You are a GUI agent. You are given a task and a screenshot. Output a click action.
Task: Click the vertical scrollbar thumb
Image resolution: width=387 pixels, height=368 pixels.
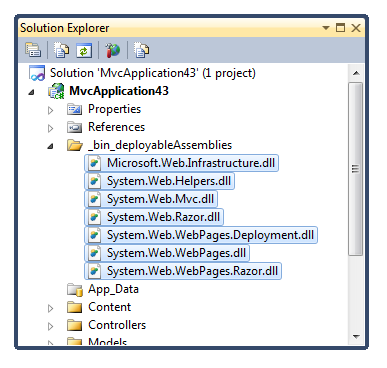[356, 169]
